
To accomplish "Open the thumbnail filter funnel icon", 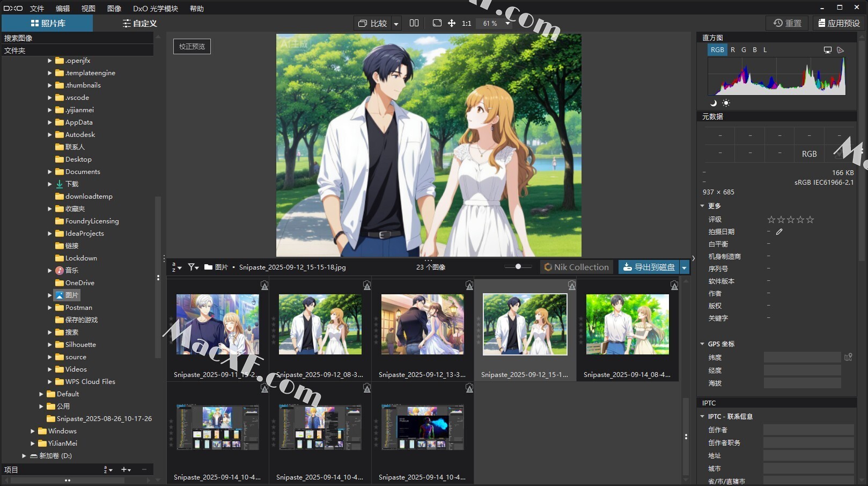I will click(x=193, y=267).
